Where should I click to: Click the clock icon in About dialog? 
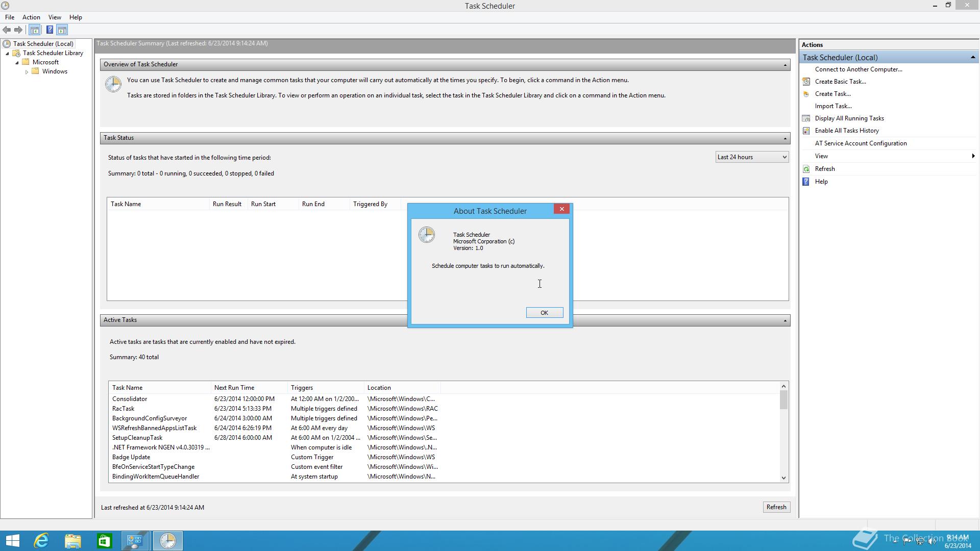point(427,235)
